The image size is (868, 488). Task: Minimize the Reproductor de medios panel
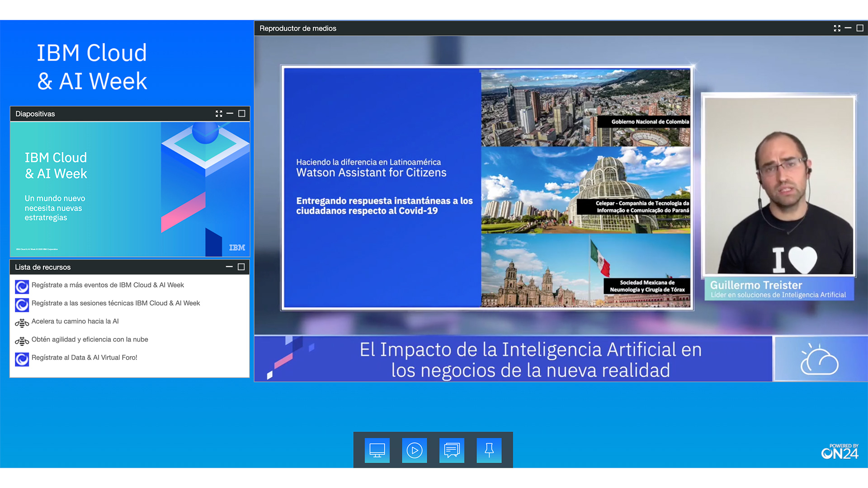coord(848,28)
